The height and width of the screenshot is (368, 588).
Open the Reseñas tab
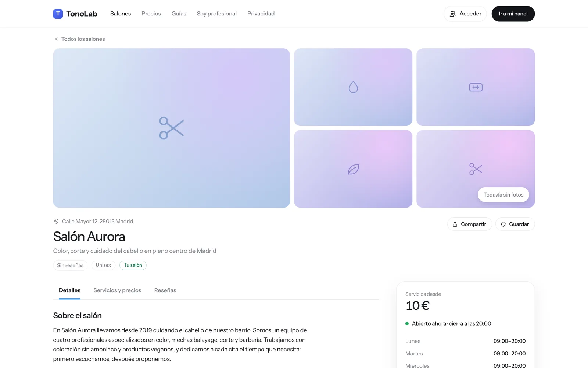point(165,290)
